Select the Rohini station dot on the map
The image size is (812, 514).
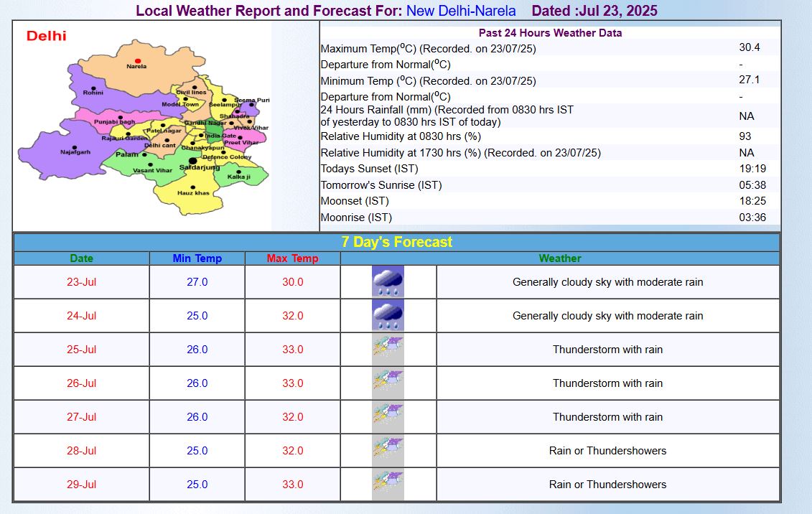click(x=93, y=88)
